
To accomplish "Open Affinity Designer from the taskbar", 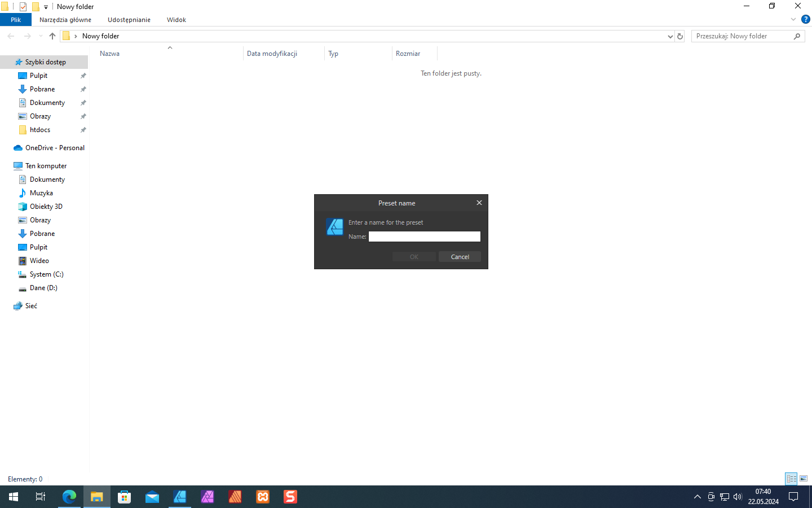I will [x=180, y=497].
